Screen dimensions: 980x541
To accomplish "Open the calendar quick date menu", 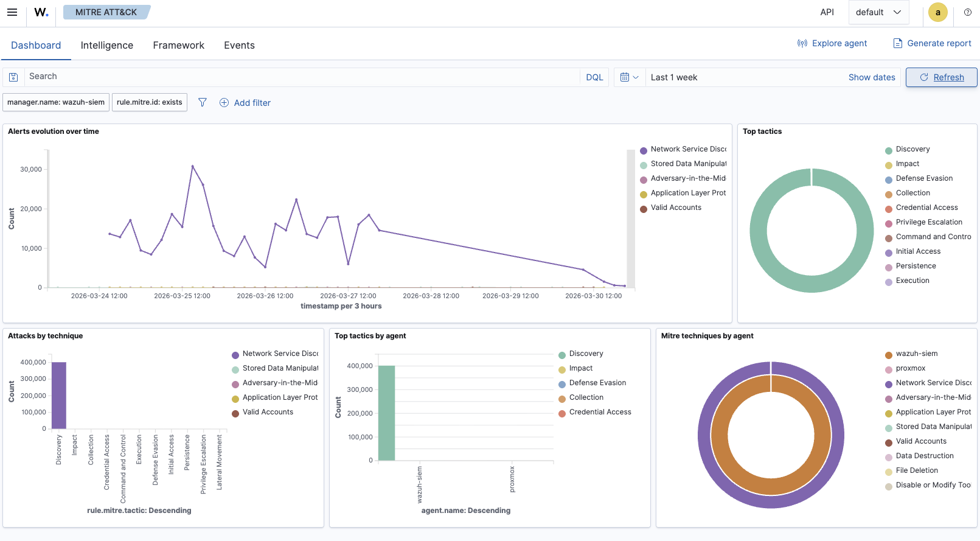I will click(629, 77).
